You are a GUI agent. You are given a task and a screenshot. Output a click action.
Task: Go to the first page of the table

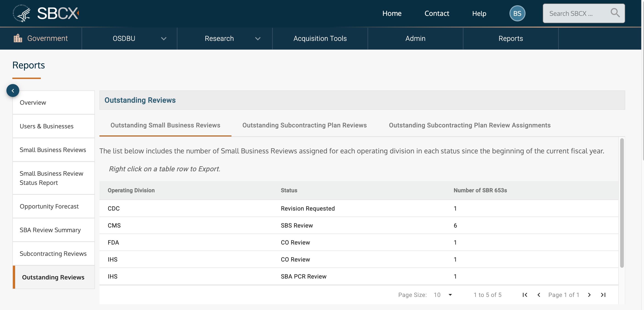[525, 295]
